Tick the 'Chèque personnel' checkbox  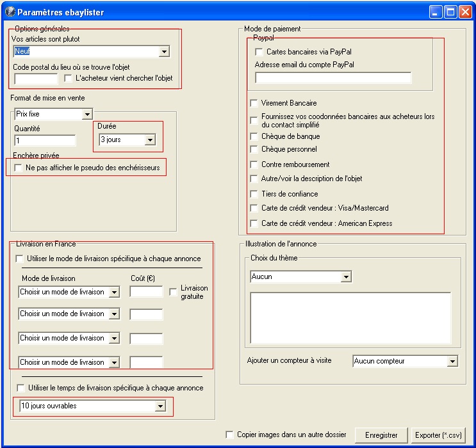click(x=254, y=149)
